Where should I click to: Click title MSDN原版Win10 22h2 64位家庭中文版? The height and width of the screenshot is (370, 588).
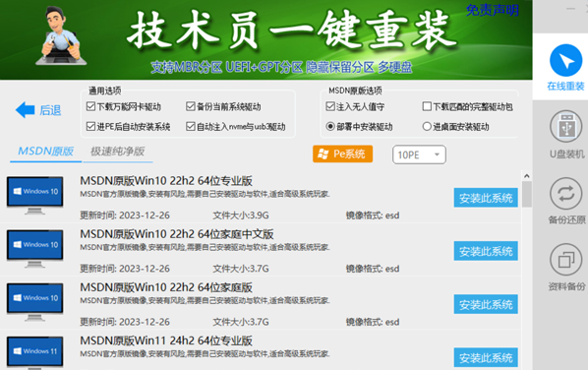(177, 234)
